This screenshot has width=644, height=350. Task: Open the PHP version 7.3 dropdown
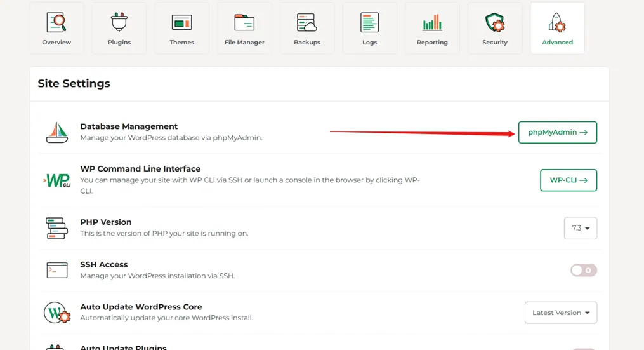coord(581,228)
